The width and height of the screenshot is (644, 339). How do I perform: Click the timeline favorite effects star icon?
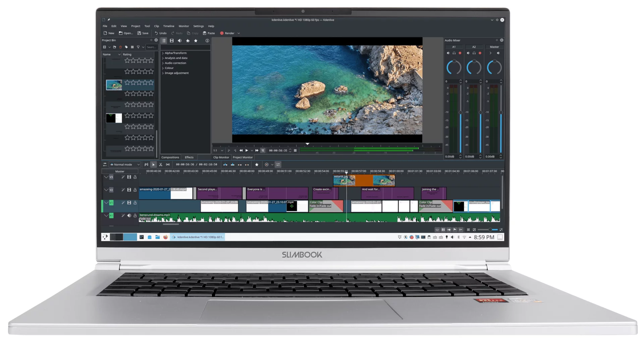(257, 164)
